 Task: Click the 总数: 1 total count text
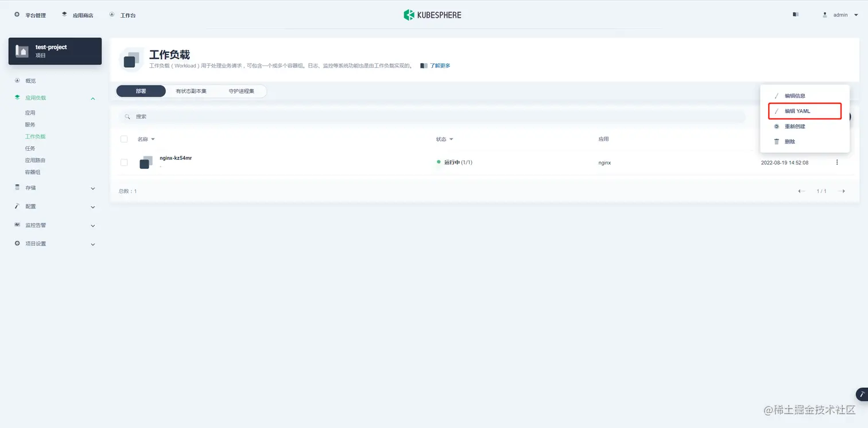tap(127, 191)
